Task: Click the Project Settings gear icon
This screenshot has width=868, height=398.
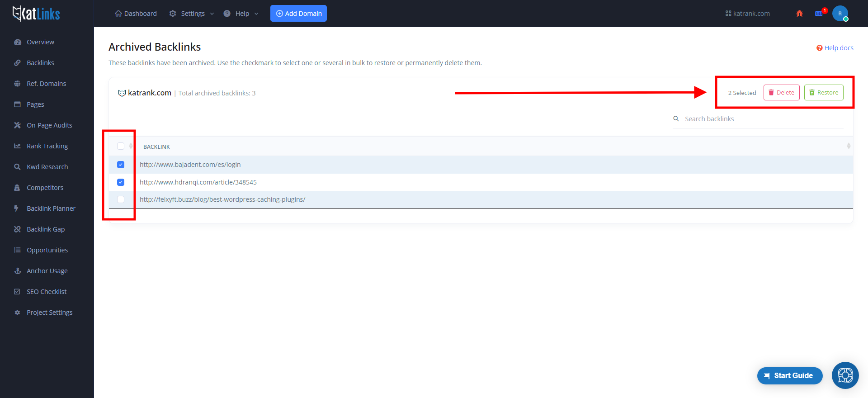Action: click(x=17, y=313)
